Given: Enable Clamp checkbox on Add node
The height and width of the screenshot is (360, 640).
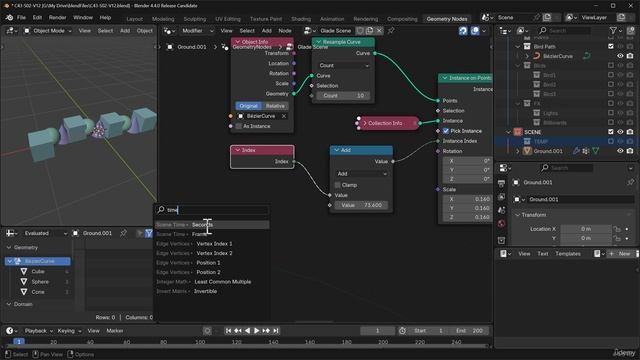Looking at the screenshot, I should point(338,185).
